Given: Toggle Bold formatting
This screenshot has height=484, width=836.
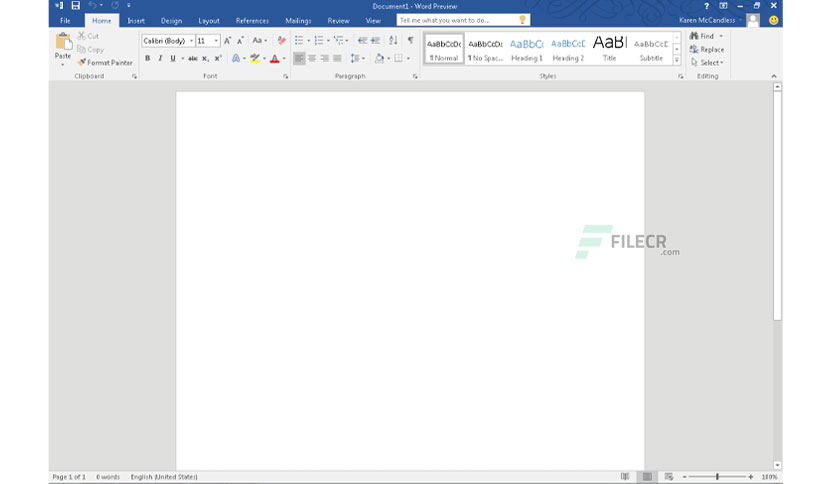Looking at the screenshot, I should [x=148, y=59].
